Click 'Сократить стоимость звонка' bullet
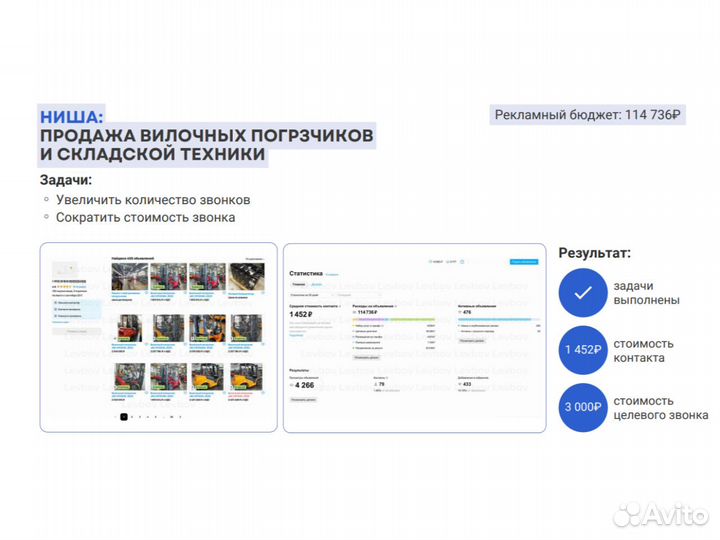720x540 pixels. point(146,218)
